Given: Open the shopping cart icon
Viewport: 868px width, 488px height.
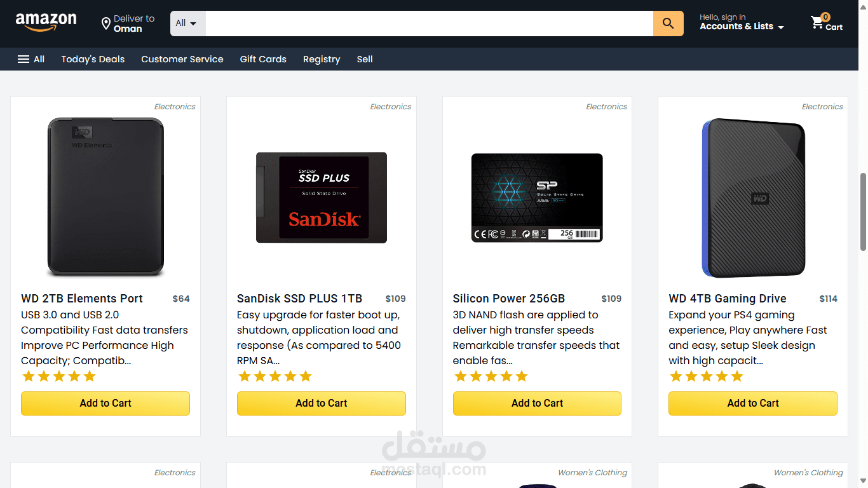Looking at the screenshot, I should click(817, 23).
